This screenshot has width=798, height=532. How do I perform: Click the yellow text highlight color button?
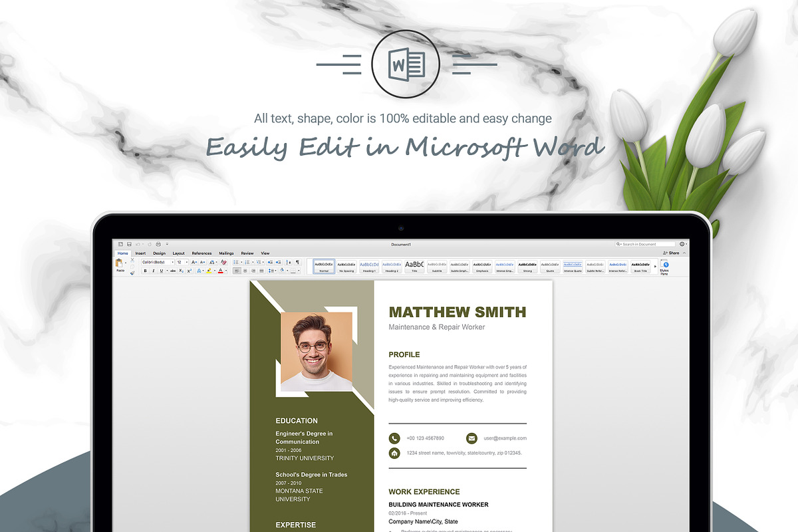tap(209, 271)
